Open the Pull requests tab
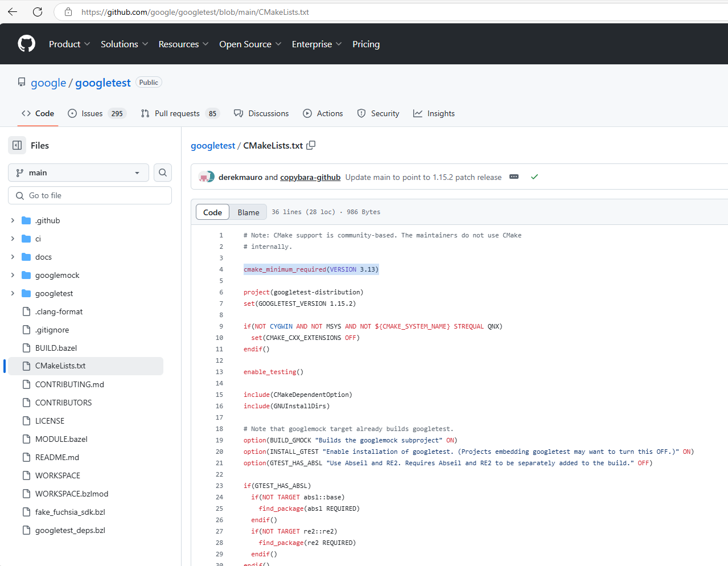 pyautogui.click(x=180, y=113)
